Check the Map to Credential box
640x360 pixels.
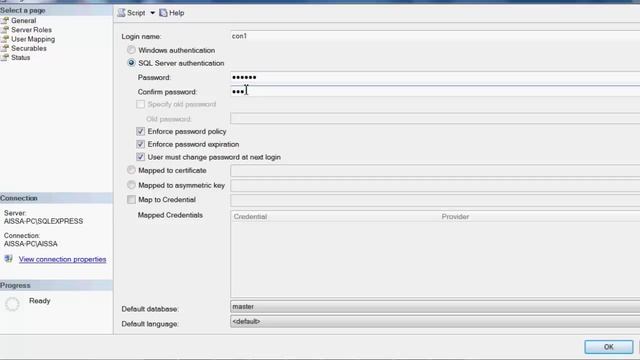click(x=131, y=200)
